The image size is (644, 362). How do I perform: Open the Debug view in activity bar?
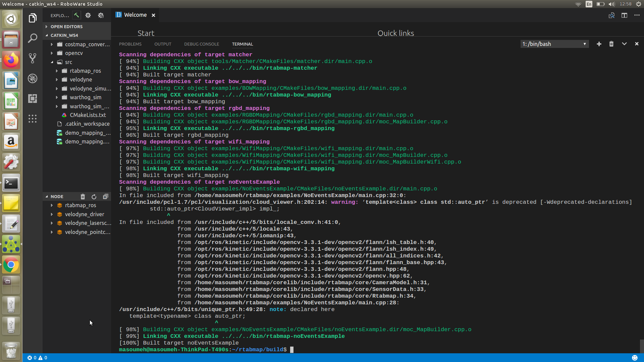point(33,78)
